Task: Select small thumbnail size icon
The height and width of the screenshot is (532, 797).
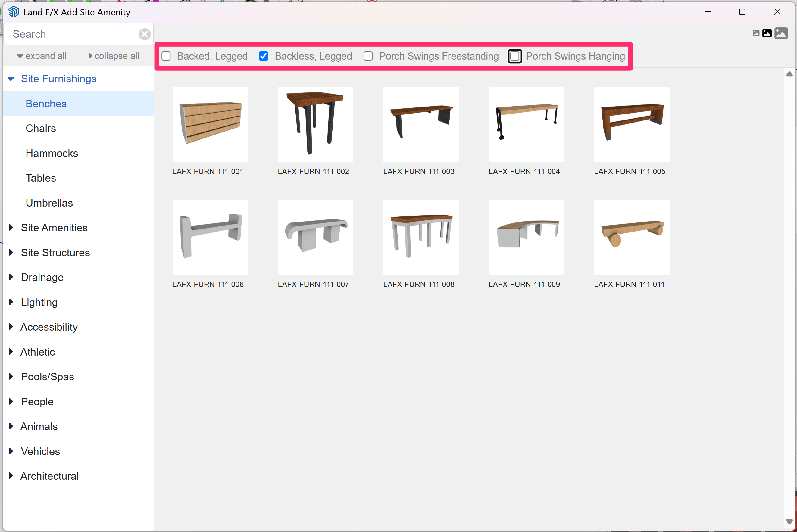Action: (756, 33)
